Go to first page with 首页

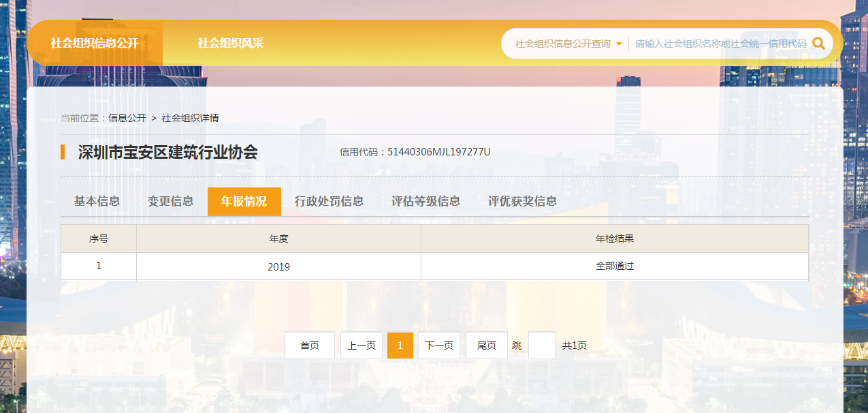click(310, 346)
